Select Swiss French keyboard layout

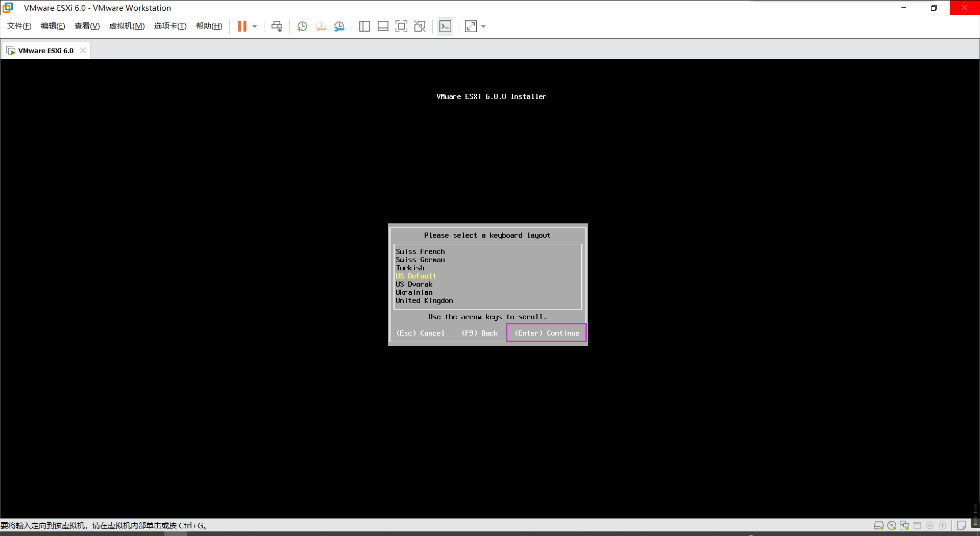point(421,251)
